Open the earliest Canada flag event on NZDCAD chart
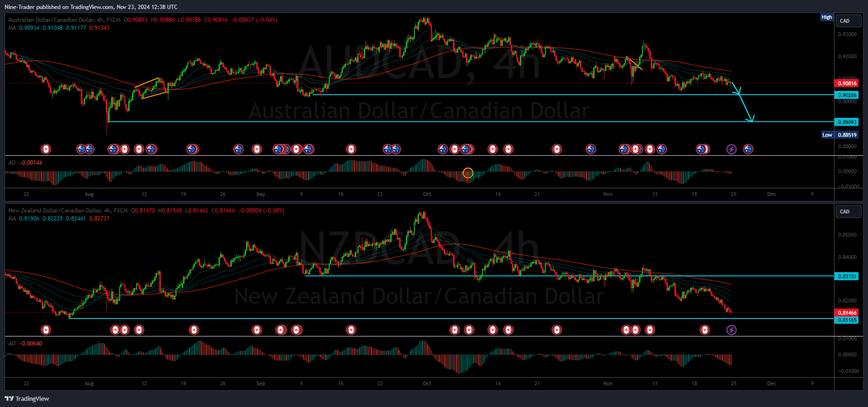This screenshot has height=407, width=868. click(46, 330)
